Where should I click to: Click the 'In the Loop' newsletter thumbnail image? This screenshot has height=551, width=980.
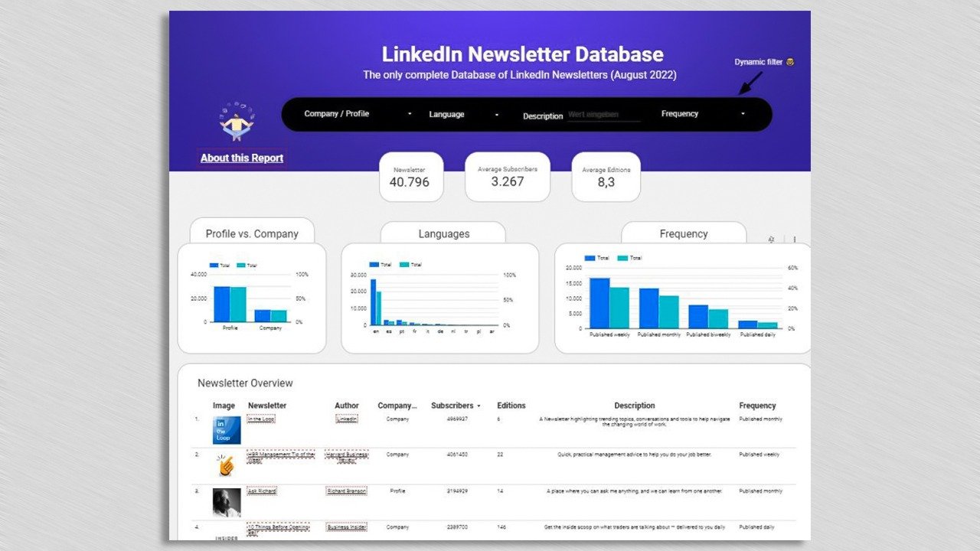227,430
